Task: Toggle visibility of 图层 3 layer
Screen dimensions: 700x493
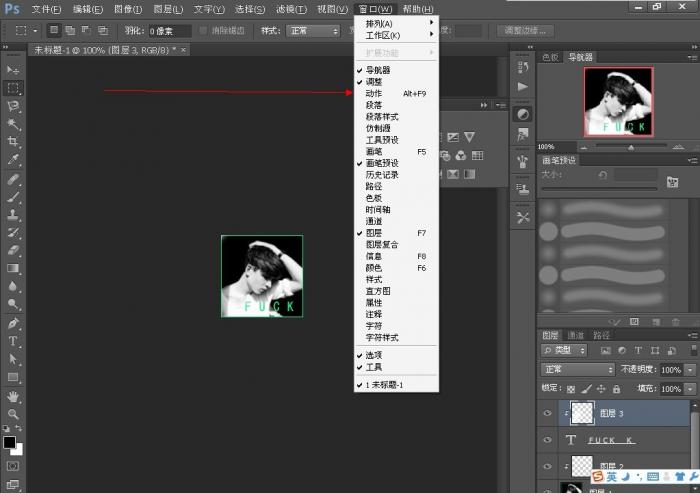Action: pos(548,413)
